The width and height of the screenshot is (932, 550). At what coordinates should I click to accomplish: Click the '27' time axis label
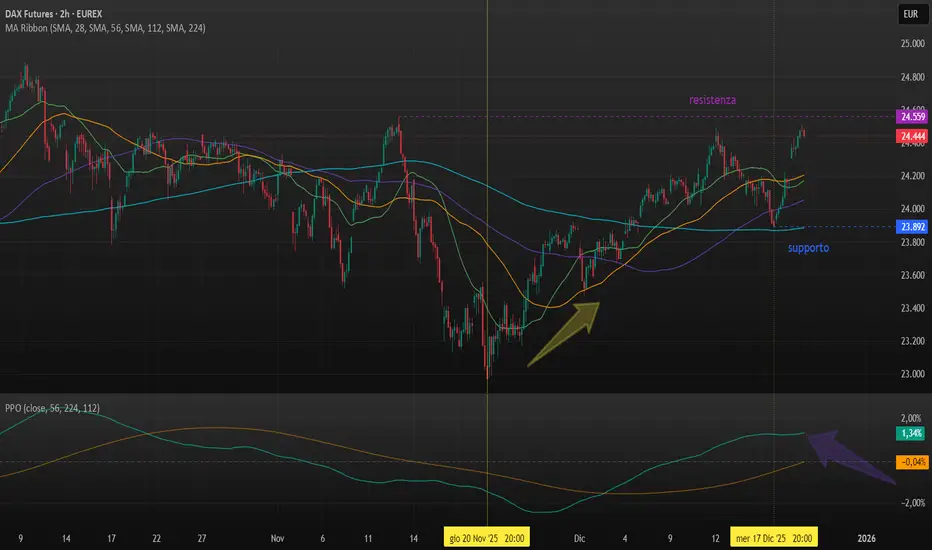point(202,538)
